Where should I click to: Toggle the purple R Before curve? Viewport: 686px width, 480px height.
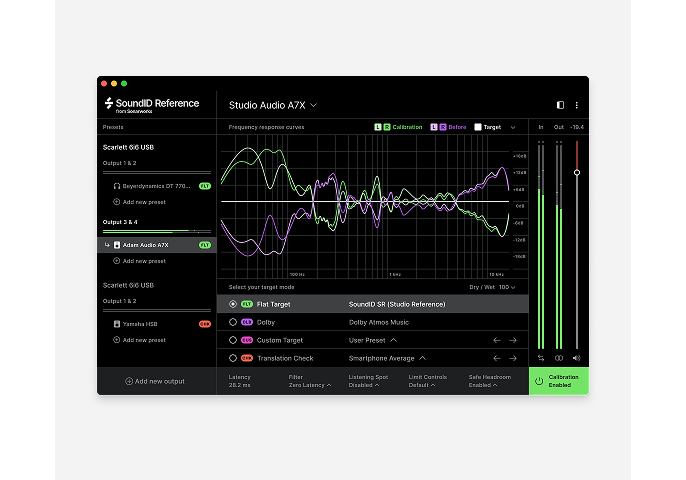[442, 127]
